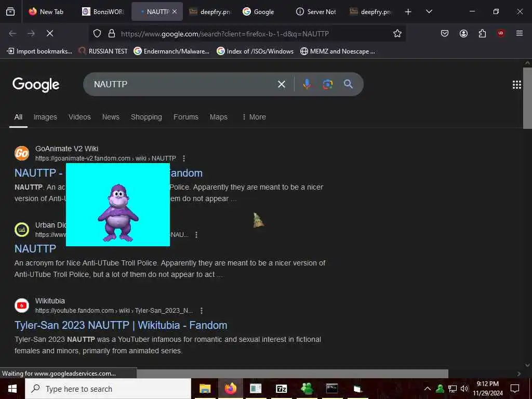
Task: Search by image with Google Lens
Action: pyautogui.click(x=327, y=84)
